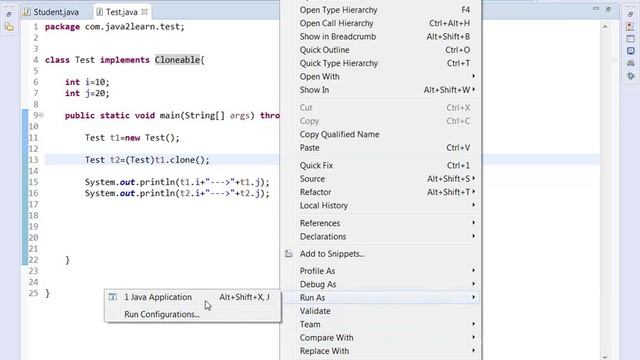Click the println line with t2.i
640x360 pixels.
[x=177, y=193]
